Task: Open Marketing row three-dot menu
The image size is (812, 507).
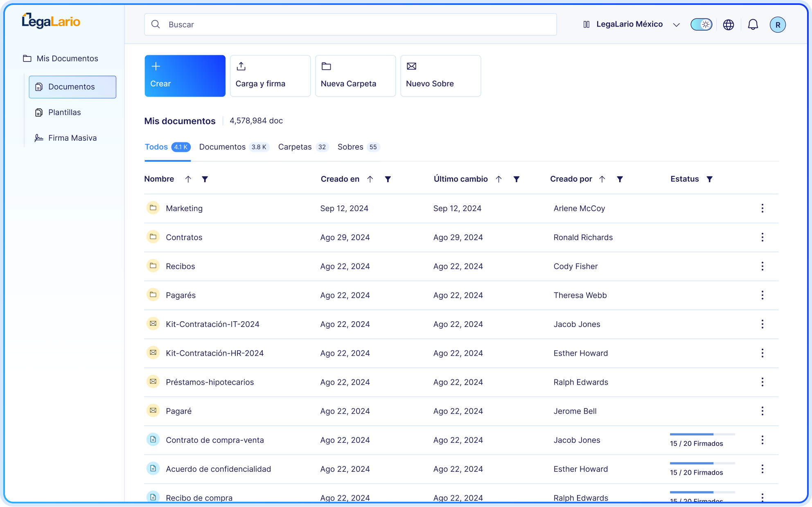Action: coord(762,208)
